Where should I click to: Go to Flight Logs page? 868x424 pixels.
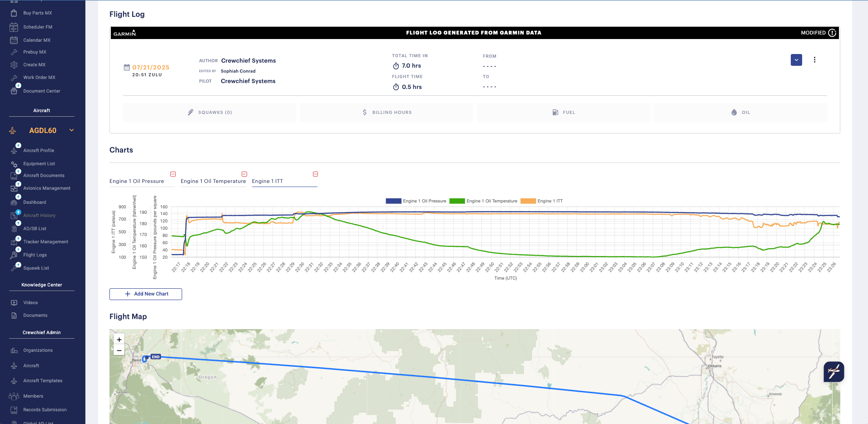point(35,255)
